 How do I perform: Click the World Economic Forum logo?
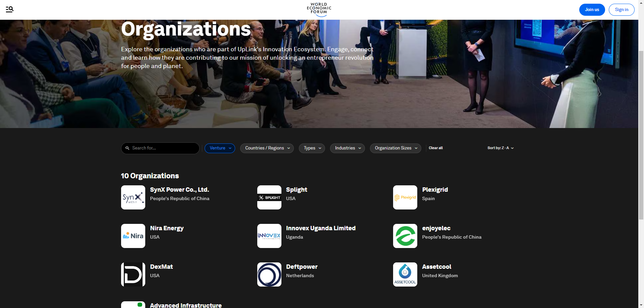(x=319, y=9)
